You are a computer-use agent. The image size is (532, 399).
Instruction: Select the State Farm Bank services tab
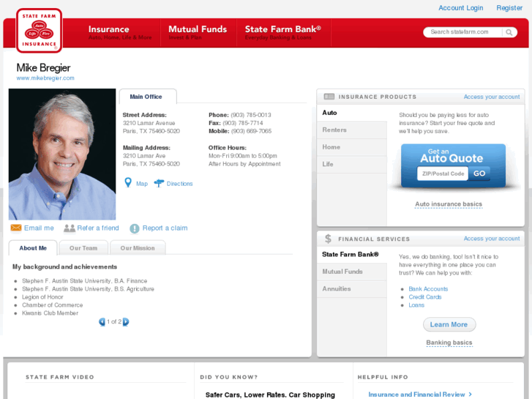click(x=352, y=254)
